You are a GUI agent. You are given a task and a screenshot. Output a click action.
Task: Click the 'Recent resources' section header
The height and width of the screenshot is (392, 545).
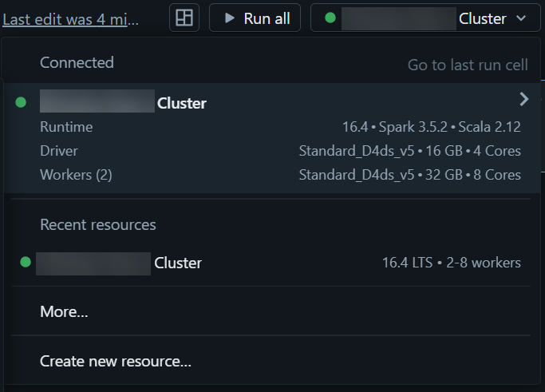click(98, 224)
